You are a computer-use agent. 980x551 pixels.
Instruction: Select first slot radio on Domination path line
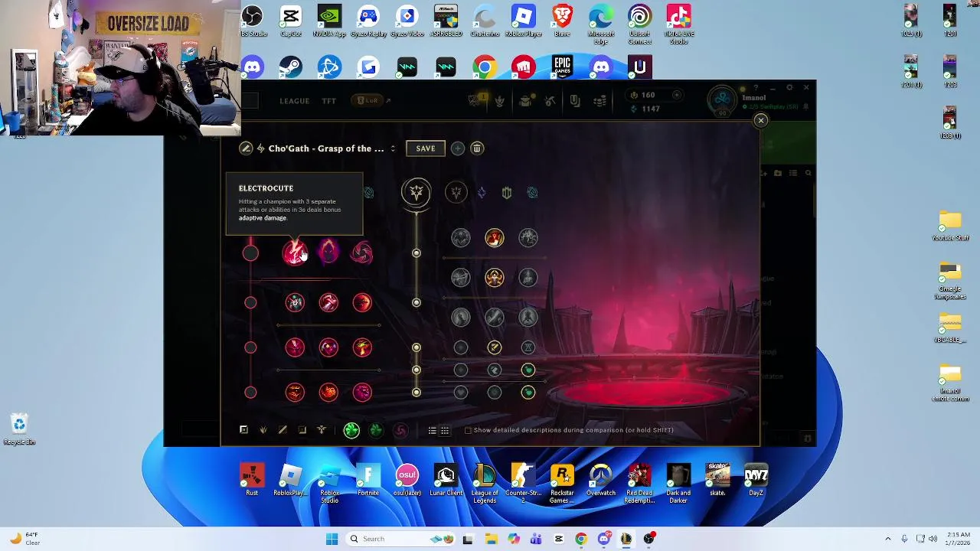click(x=250, y=253)
